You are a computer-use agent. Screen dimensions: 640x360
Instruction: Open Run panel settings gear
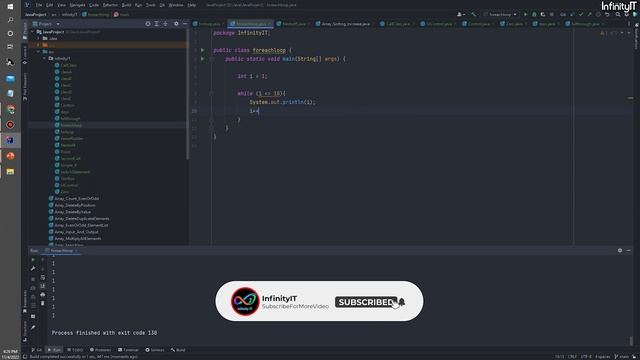[620, 250]
